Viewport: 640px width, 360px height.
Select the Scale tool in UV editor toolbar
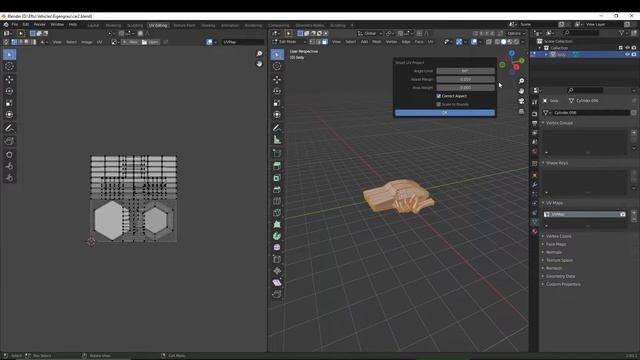(x=9, y=103)
